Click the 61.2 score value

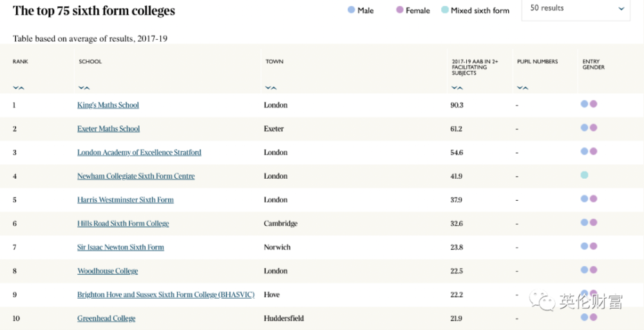pos(457,129)
